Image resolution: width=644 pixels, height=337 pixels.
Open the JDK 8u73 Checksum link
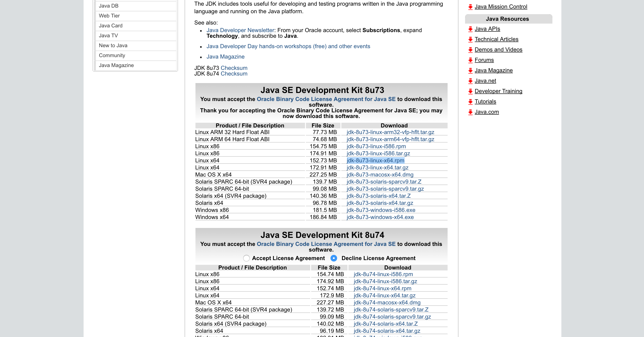[x=234, y=68]
